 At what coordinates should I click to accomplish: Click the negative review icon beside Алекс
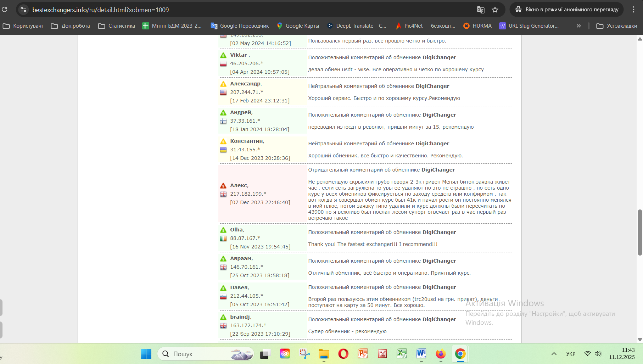pyautogui.click(x=223, y=186)
